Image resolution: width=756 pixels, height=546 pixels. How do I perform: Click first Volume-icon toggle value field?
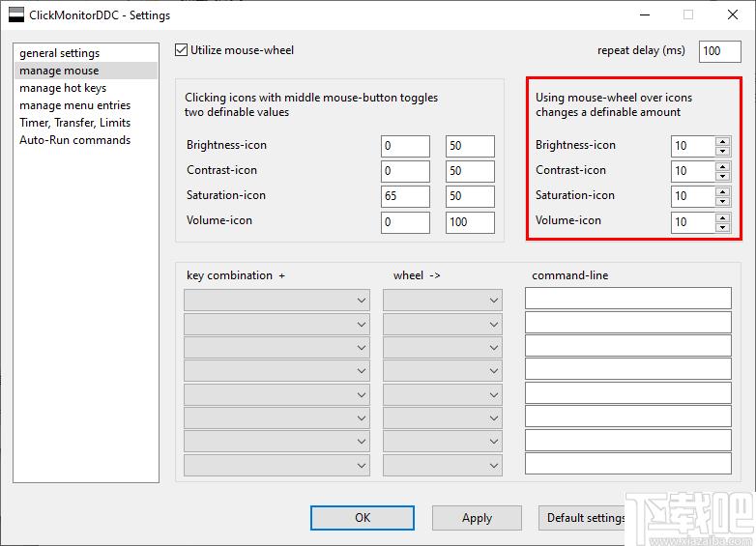[405, 222]
